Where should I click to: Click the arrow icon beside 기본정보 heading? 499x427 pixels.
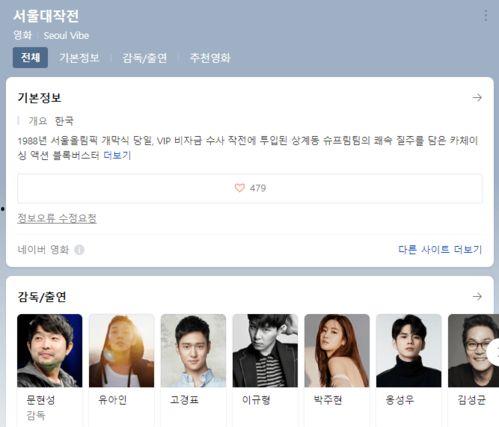click(477, 98)
